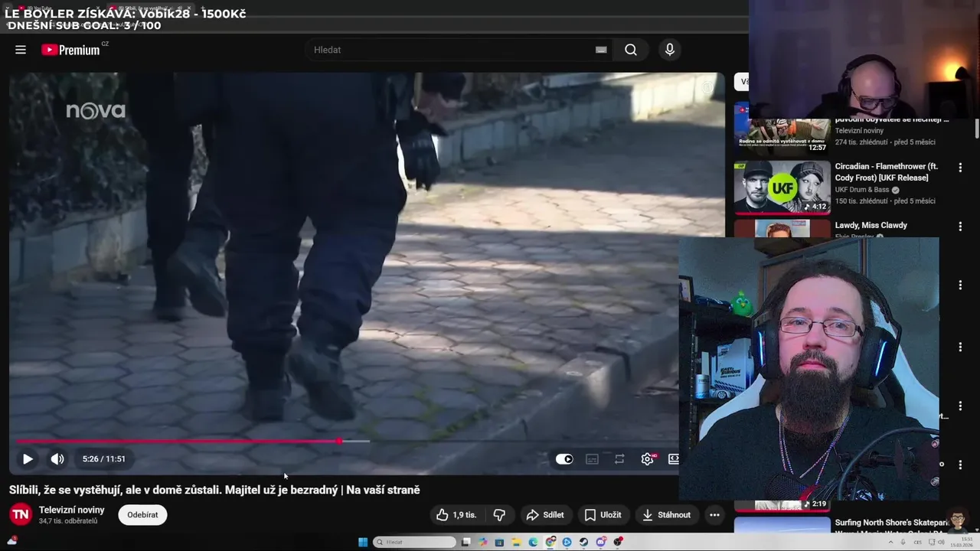Open Microsoft Edge from taskbar

click(533, 542)
